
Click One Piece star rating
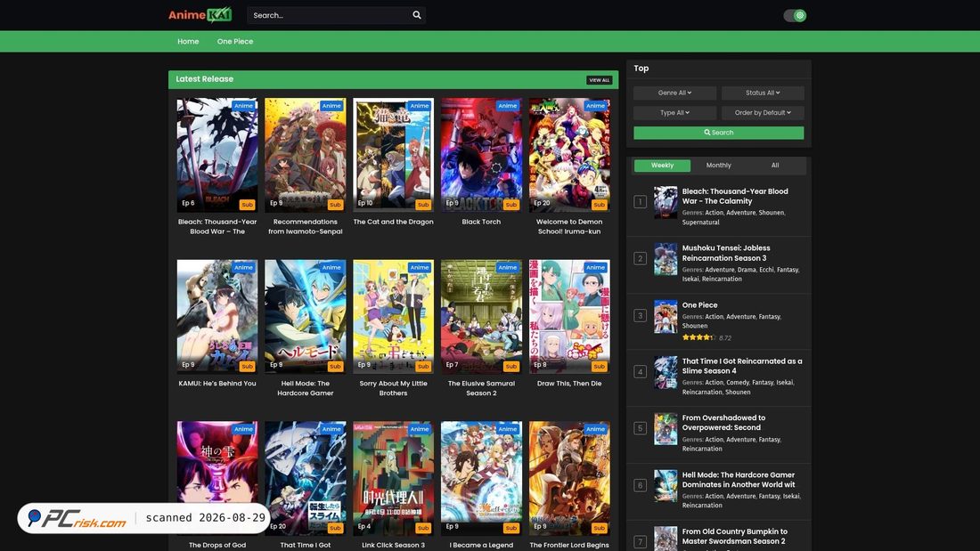tap(698, 338)
